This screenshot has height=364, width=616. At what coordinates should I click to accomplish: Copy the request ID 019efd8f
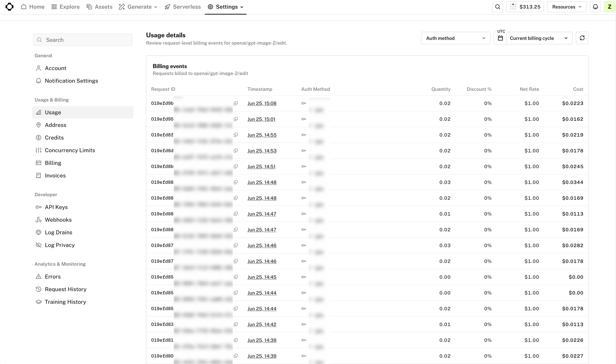coord(236,135)
